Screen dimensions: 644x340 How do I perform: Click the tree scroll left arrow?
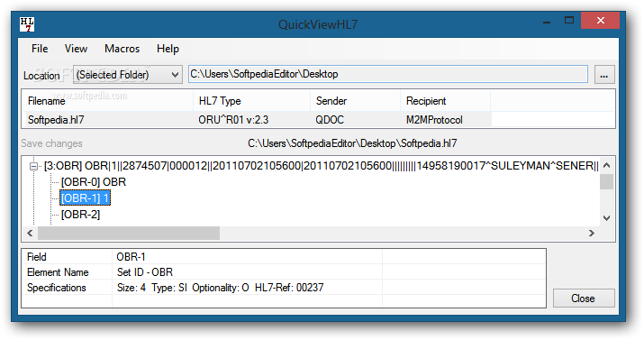(30, 233)
